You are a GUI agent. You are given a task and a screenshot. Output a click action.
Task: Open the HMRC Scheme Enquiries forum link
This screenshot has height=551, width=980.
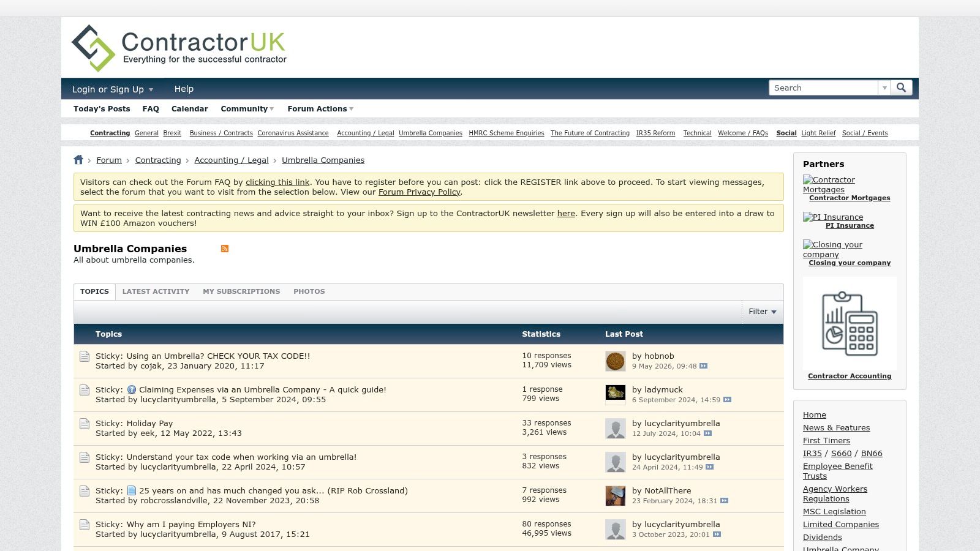(506, 133)
